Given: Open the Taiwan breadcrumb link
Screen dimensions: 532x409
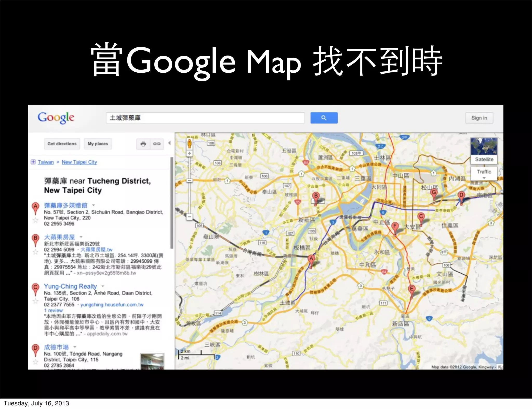Looking at the screenshot, I should (x=46, y=162).
